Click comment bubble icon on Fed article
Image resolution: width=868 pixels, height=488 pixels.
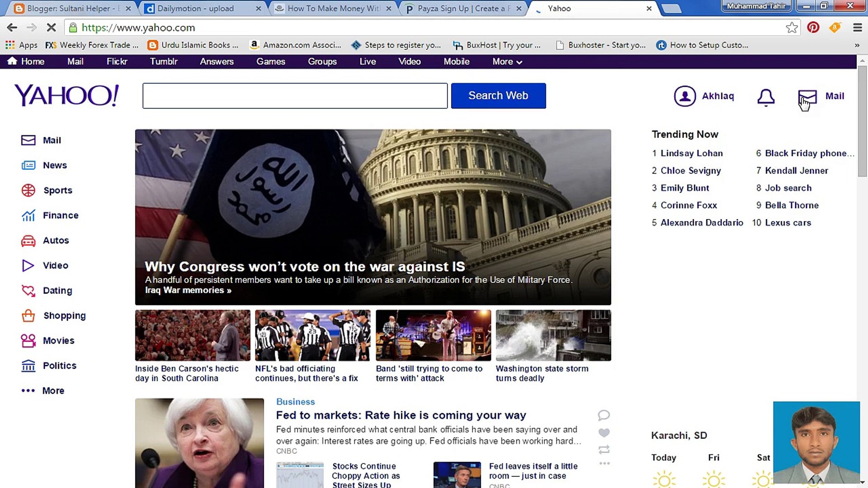click(x=604, y=415)
